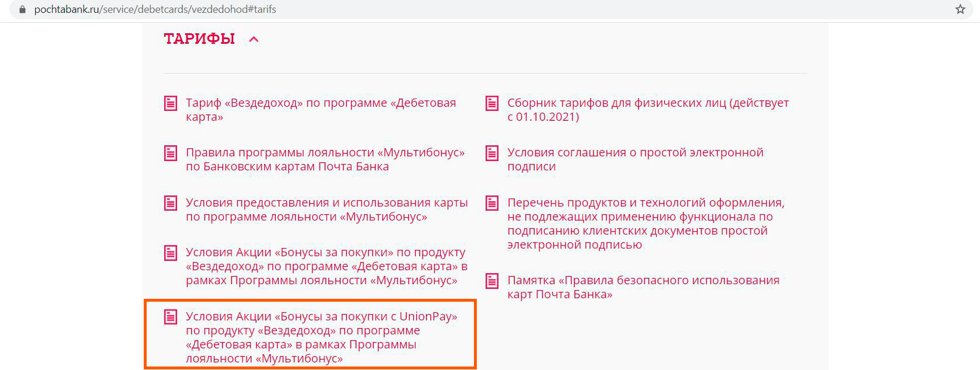Image resolution: width=980 pixels, height=370 pixels.
Task: Click document icon beside UnionPay bonus conditions
Action: pos(171,317)
